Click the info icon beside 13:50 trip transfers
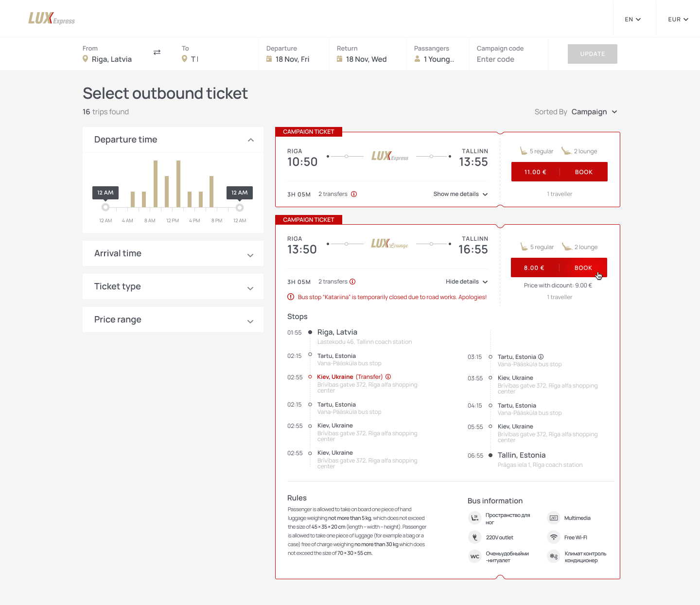 tap(352, 282)
